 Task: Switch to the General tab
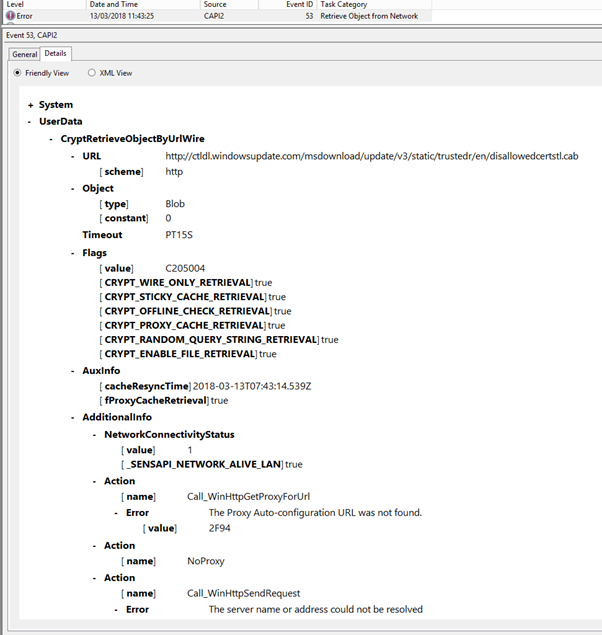tap(24, 53)
